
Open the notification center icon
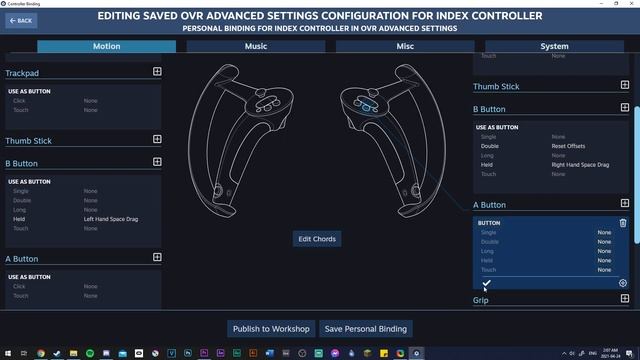[x=629, y=353]
